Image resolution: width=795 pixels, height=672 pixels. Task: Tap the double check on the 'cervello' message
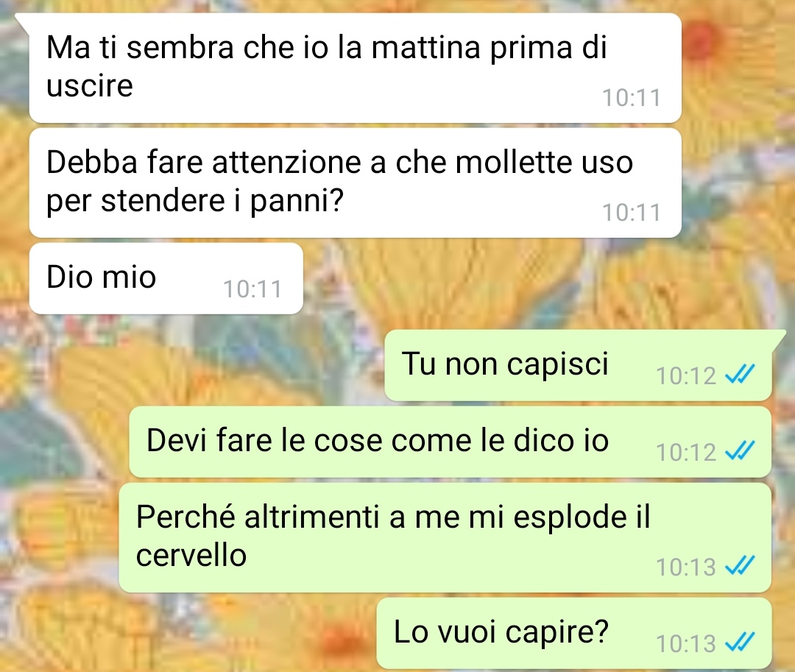coord(741,565)
